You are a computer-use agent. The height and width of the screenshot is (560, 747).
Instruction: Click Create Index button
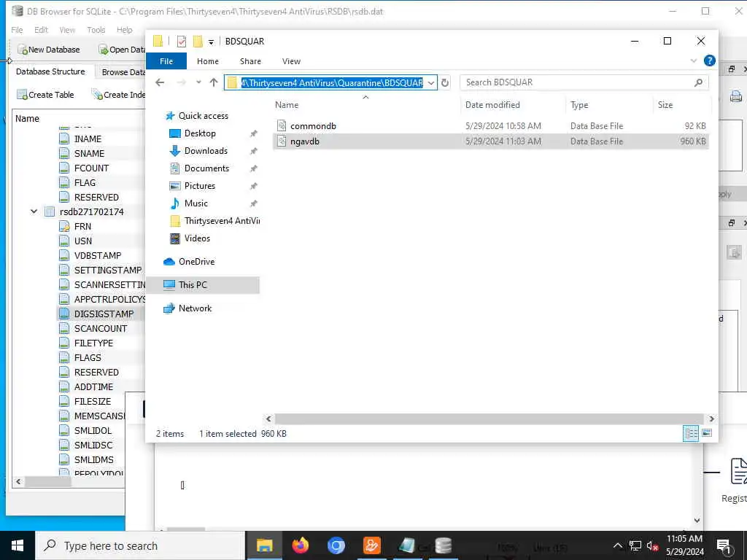click(x=118, y=95)
